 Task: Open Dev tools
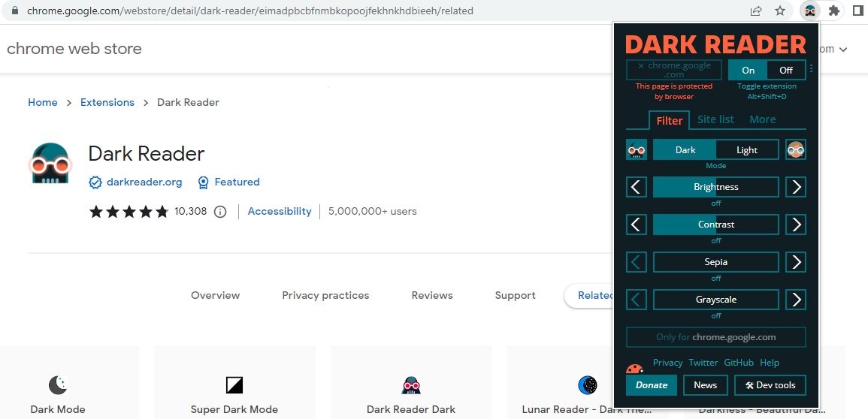tap(770, 385)
